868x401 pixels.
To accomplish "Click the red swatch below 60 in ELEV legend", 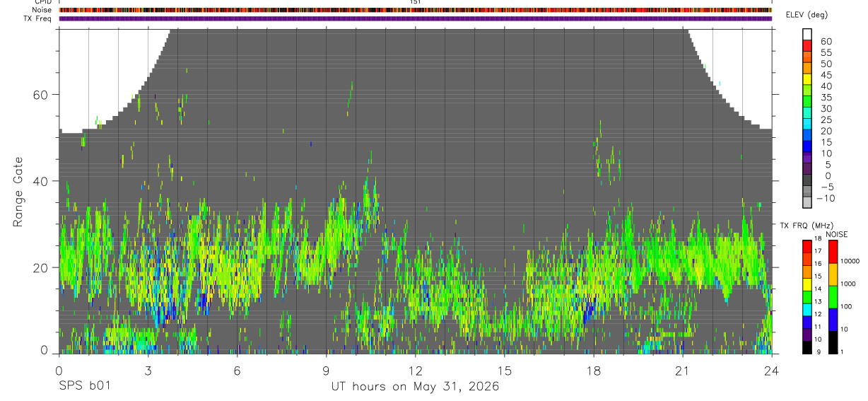I will pos(807,46).
